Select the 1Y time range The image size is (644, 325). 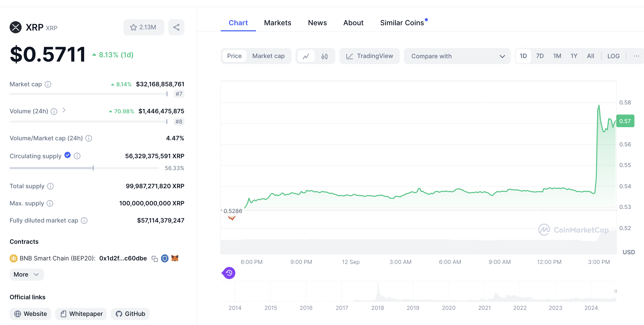pyautogui.click(x=574, y=56)
